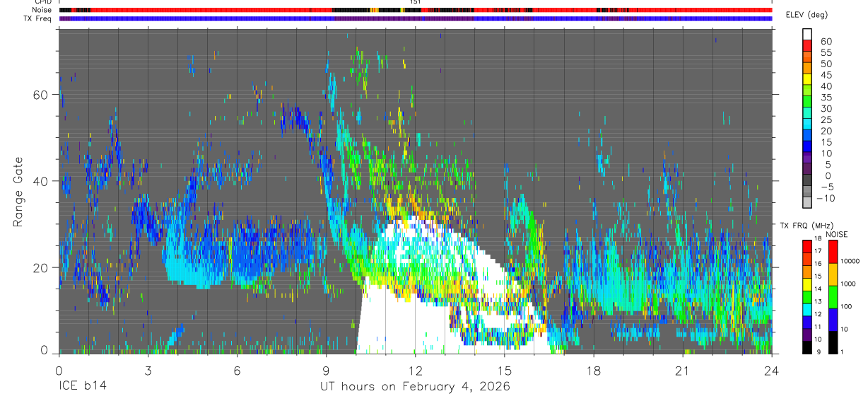Click the '10000' value on NOISE scale
The width and height of the screenshot is (868, 401).
pyautogui.click(x=850, y=261)
